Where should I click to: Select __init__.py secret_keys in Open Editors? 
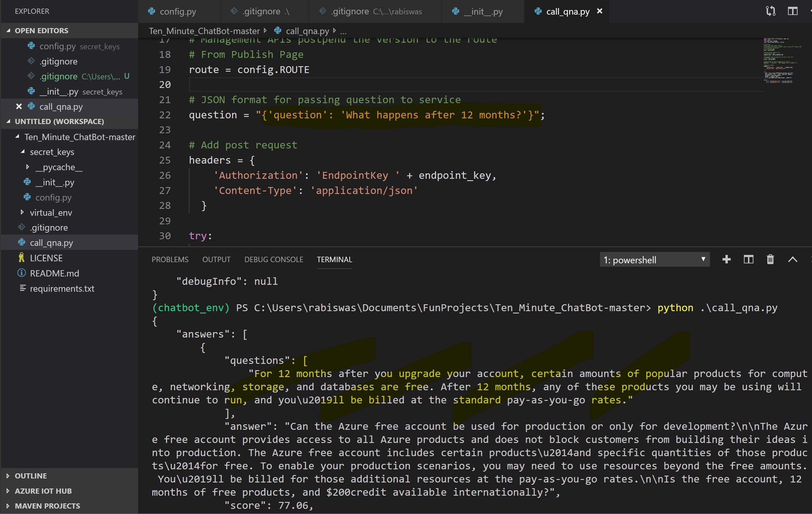(69, 92)
